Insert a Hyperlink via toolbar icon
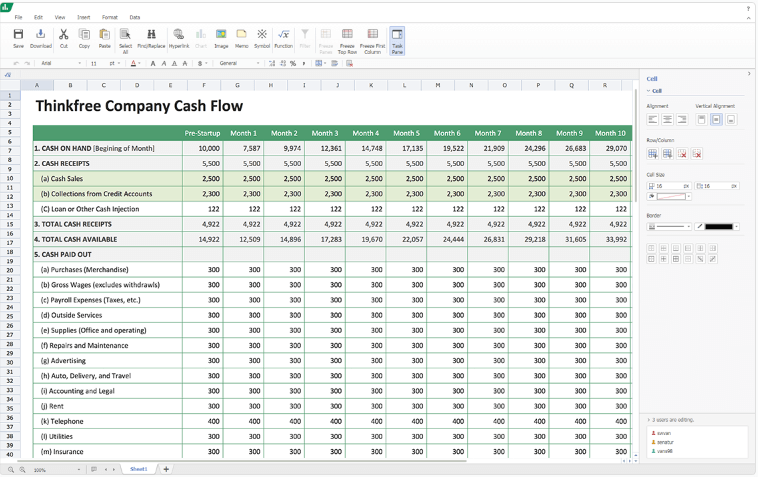 coord(179,34)
